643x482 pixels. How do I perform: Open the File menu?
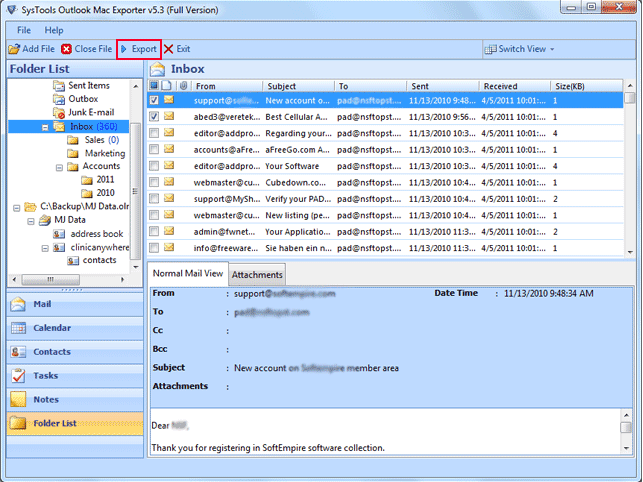(x=24, y=30)
